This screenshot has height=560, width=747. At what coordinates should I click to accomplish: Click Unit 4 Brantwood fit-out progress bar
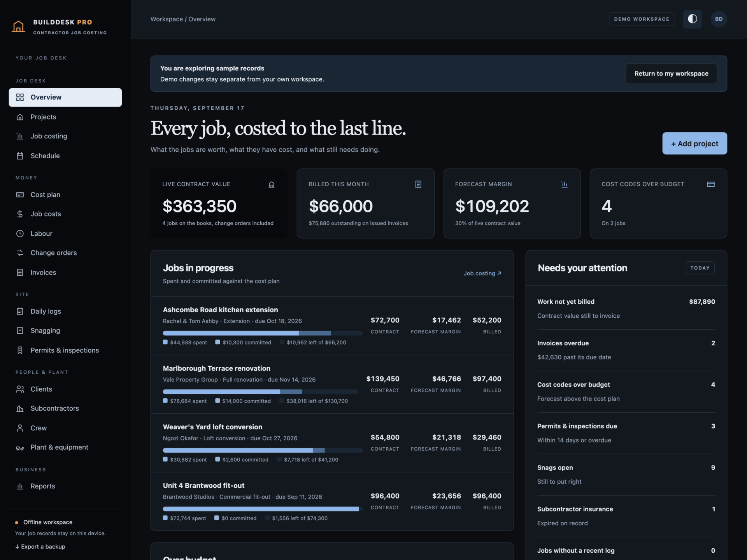(263, 509)
